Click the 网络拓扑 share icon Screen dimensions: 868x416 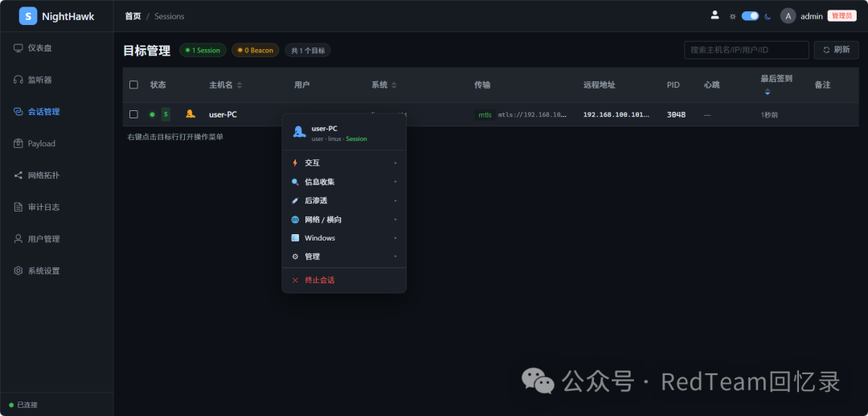point(18,175)
